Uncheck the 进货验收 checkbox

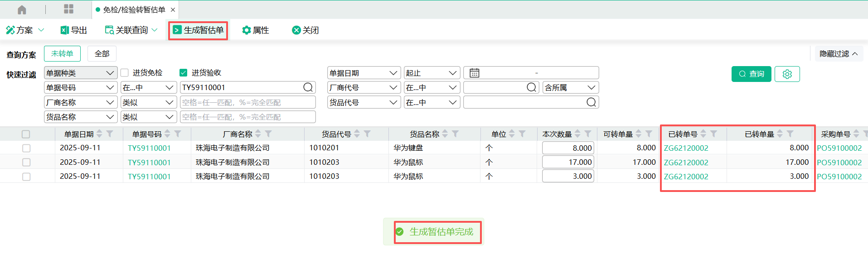pyautogui.click(x=184, y=73)
